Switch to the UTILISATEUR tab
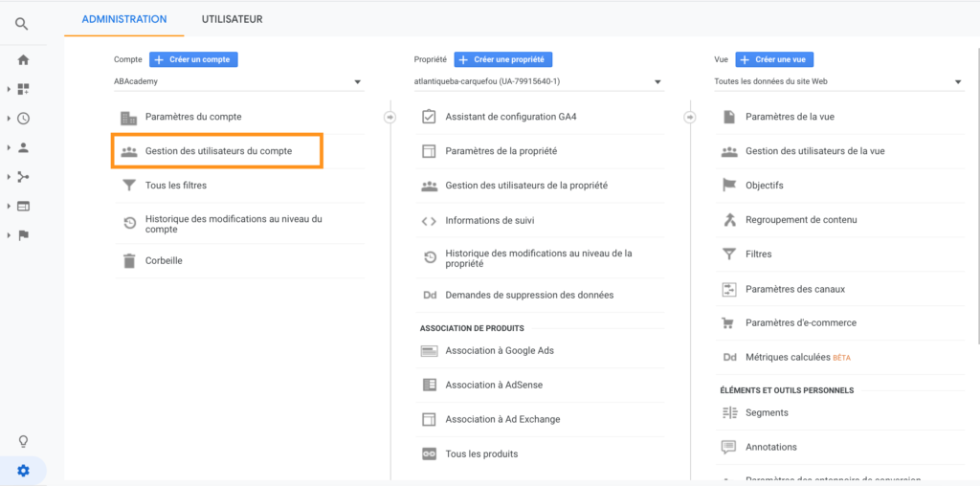This screenshot has width=980, height=486. 232,19
